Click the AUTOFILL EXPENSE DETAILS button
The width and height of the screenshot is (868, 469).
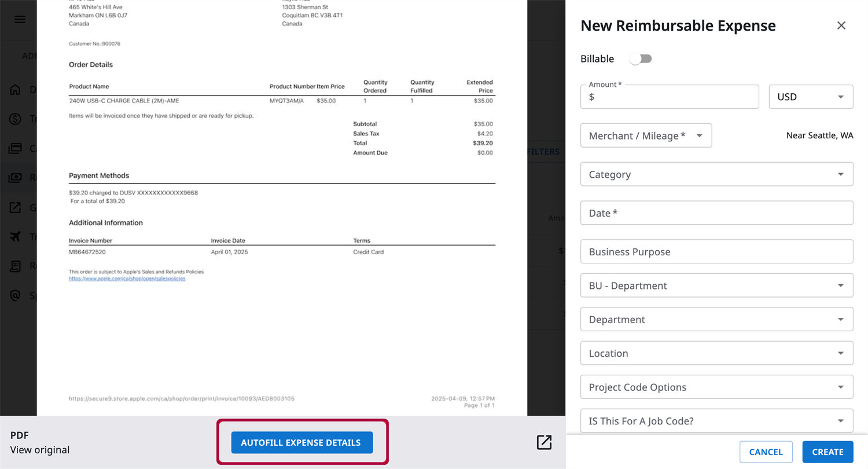pos(301,442)
